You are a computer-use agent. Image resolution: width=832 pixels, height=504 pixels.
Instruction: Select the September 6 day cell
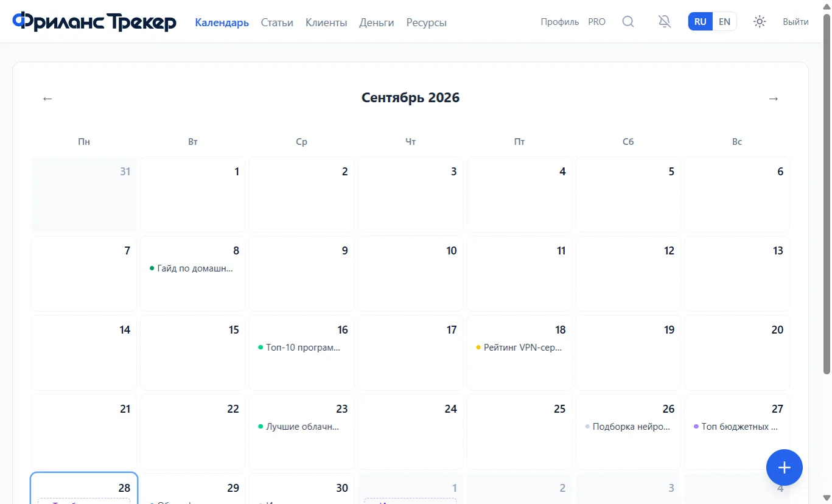(737, 195)
